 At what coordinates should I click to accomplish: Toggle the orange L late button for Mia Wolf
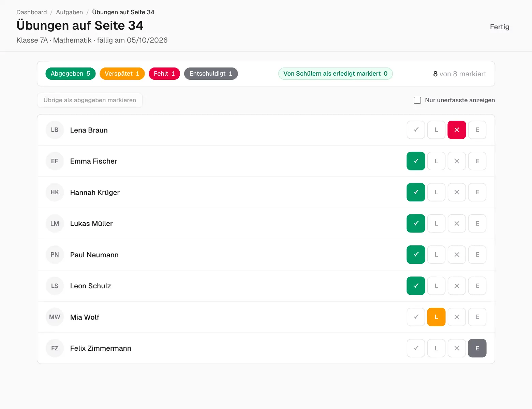[436, 317]
